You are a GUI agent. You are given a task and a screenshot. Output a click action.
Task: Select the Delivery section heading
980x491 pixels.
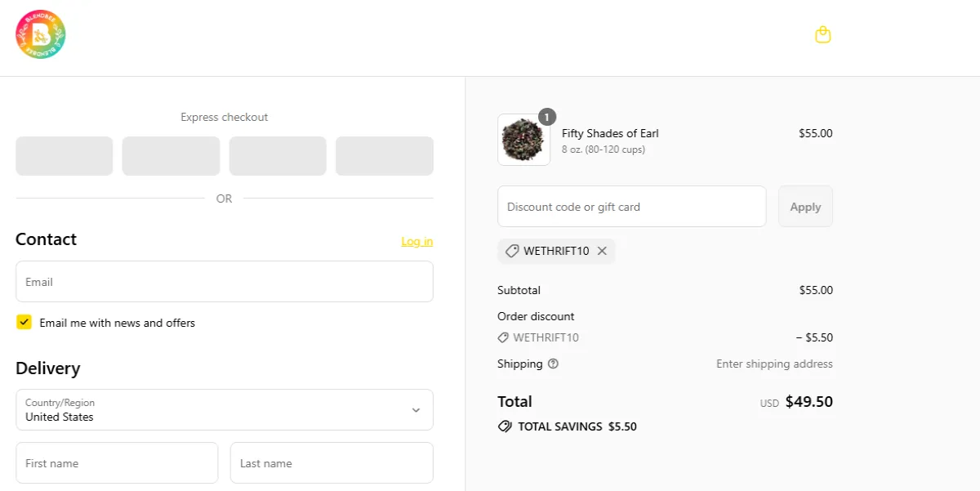point(47,368)
